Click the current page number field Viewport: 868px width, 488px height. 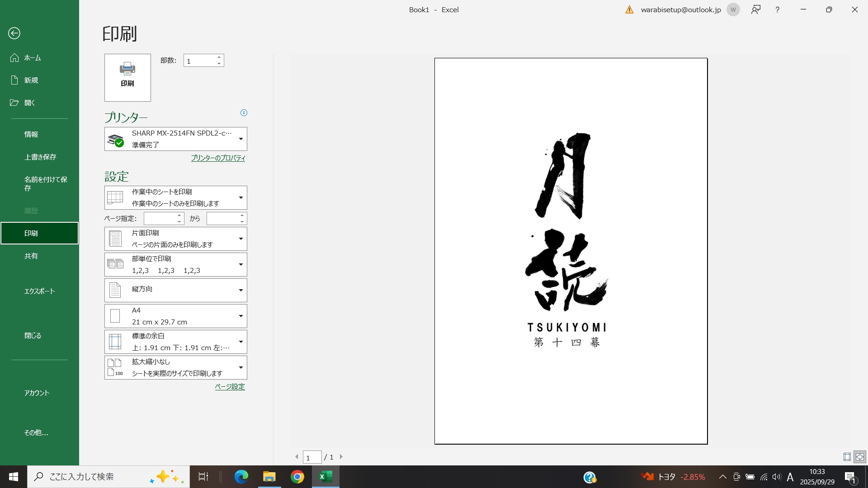click(312, 457)
